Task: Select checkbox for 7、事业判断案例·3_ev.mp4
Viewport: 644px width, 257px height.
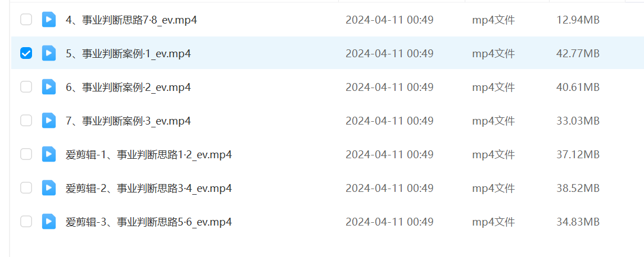Action: [x=26, y=121]
